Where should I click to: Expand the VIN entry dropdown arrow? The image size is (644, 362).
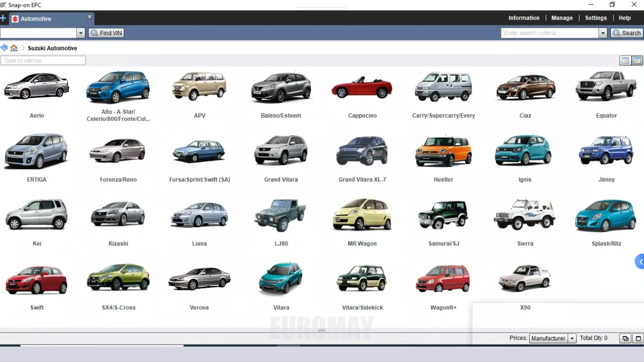[x=80, y=33]
